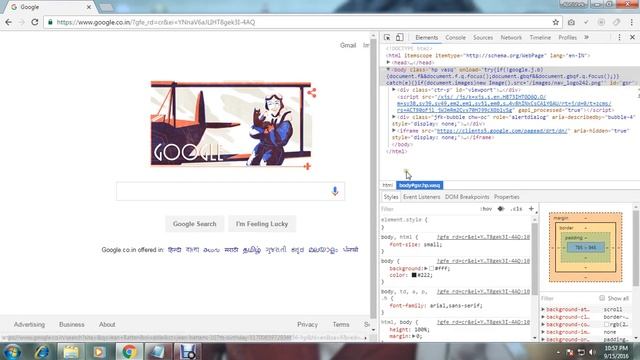The image size is (640, 360).
Task: Click the camera extension icon in Chrome toolbar
Action: pyautogui.click(x=571, y=22)
